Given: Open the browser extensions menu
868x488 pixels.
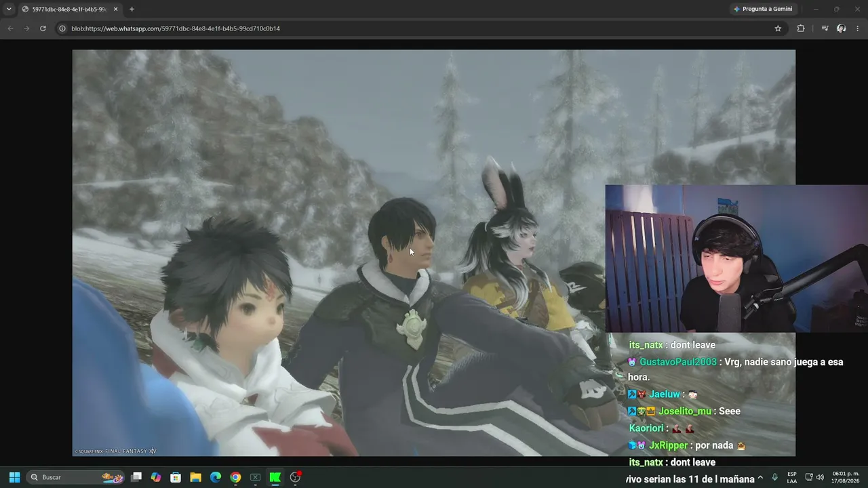Looking at the screenshot, I should click(x=801, y=28).
